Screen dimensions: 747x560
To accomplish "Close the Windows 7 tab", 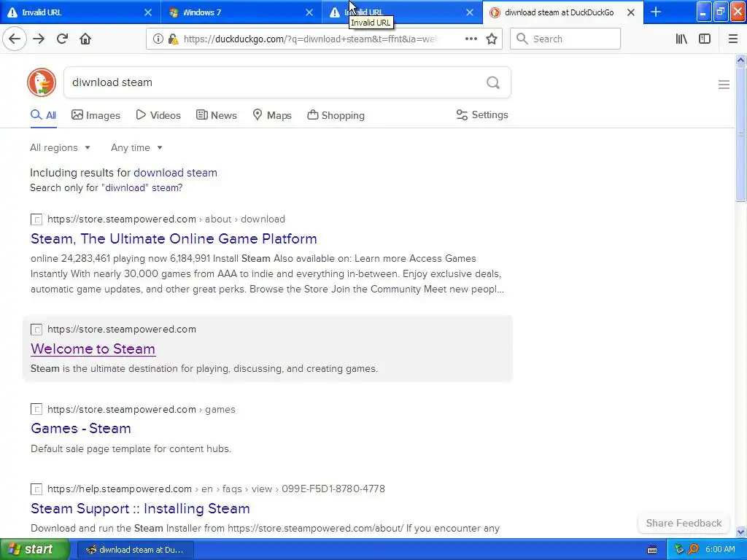I will point(309,12).
